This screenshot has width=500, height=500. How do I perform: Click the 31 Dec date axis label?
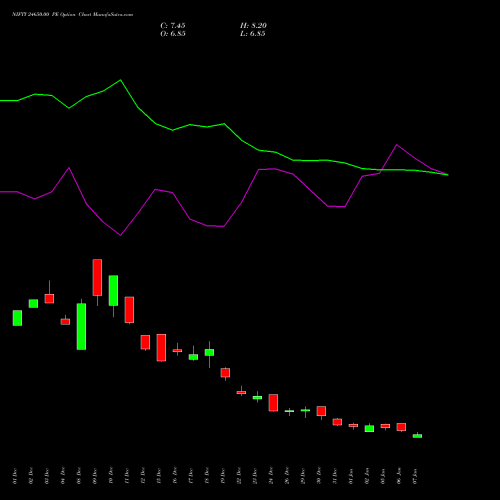click(334, 476)
